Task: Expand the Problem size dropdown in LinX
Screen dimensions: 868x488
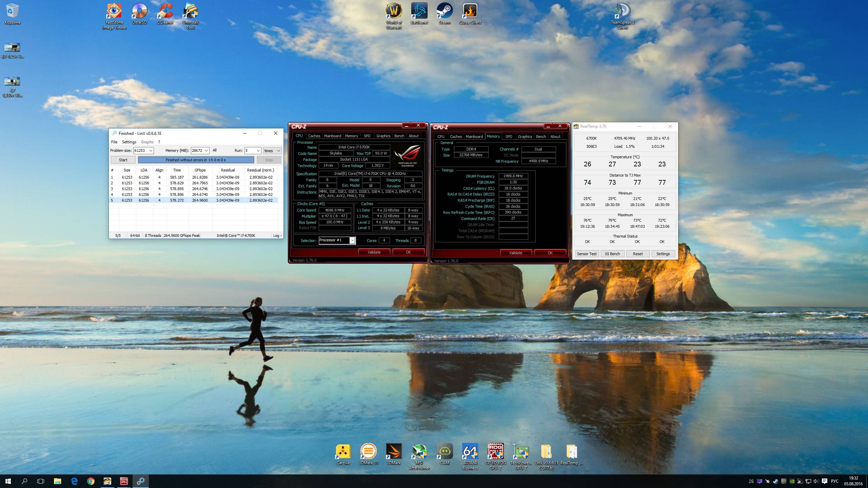Action: pyautogui.click(x=151, y=150)
